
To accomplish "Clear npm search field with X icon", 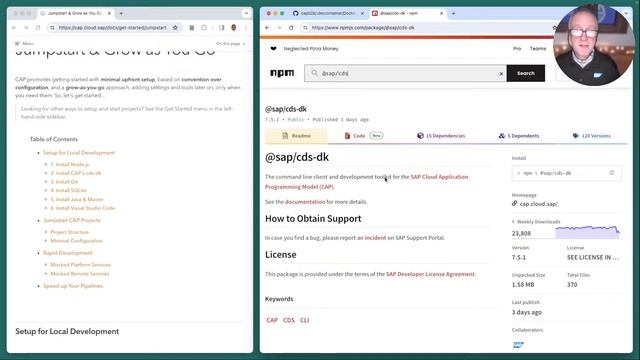I will (x=501, y=73).
